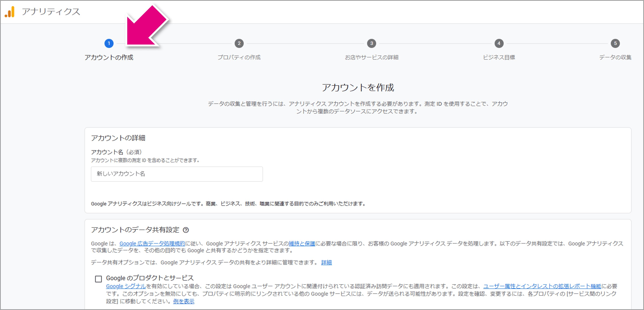Open the 維持と保護 link
This screenshot has height=310, width=644.
point(302,244)
